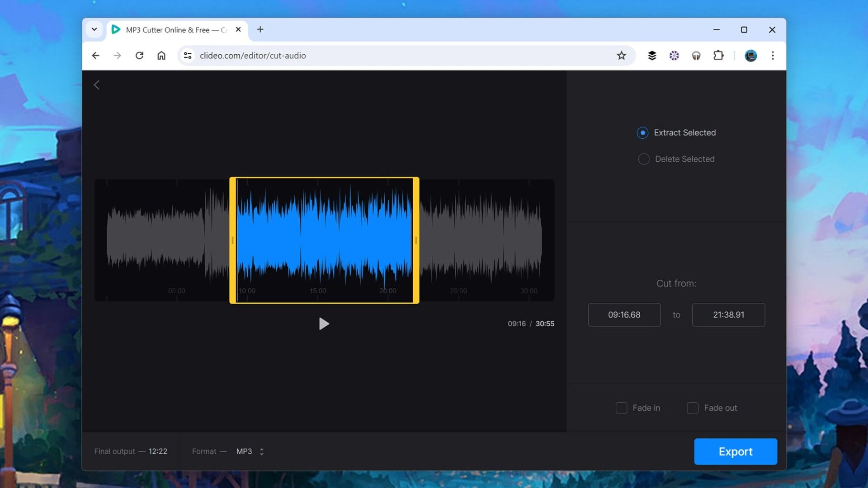Expand the browser tab search chevron
The image size is (868, 488).
click(94, 29)
